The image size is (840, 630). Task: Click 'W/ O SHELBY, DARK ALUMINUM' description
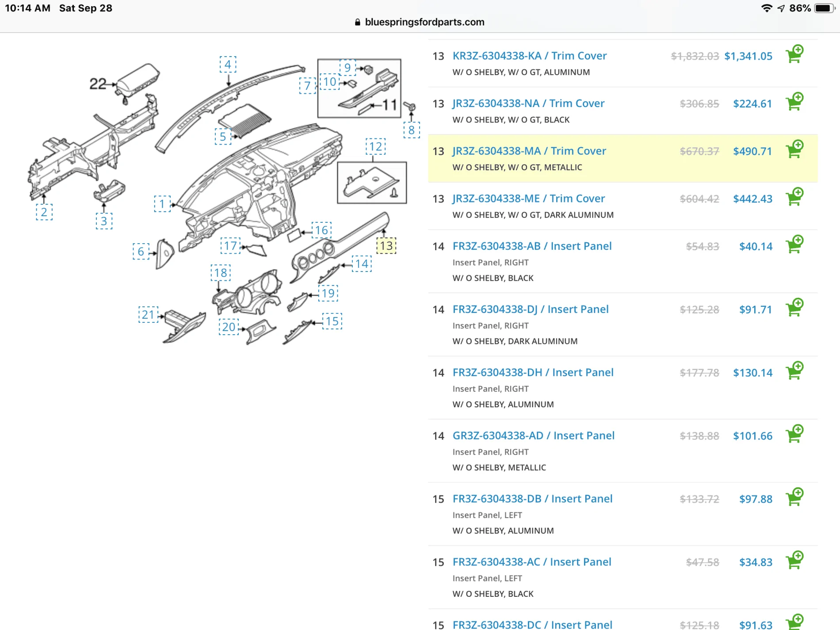pyautogui.click(x=515, y=341)
